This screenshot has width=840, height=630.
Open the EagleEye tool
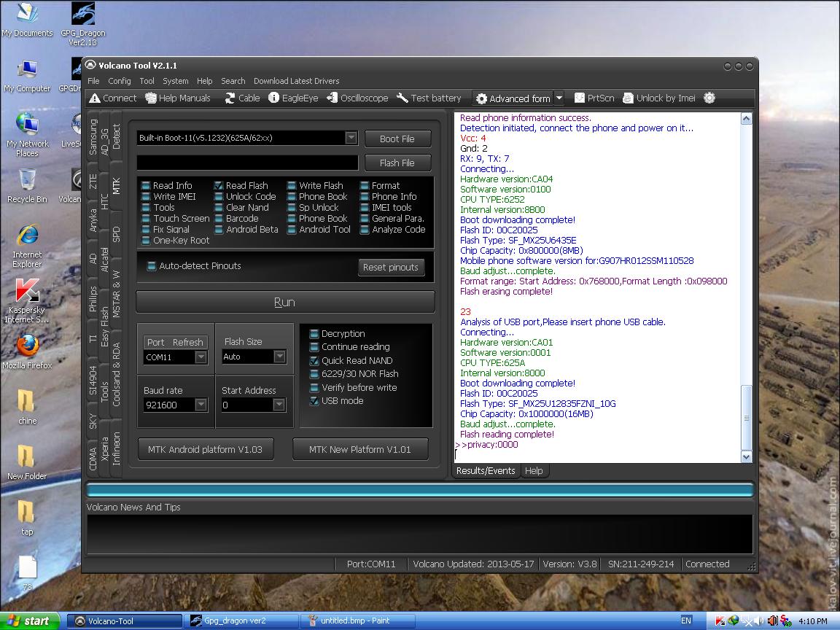click(x=293, y=98)
